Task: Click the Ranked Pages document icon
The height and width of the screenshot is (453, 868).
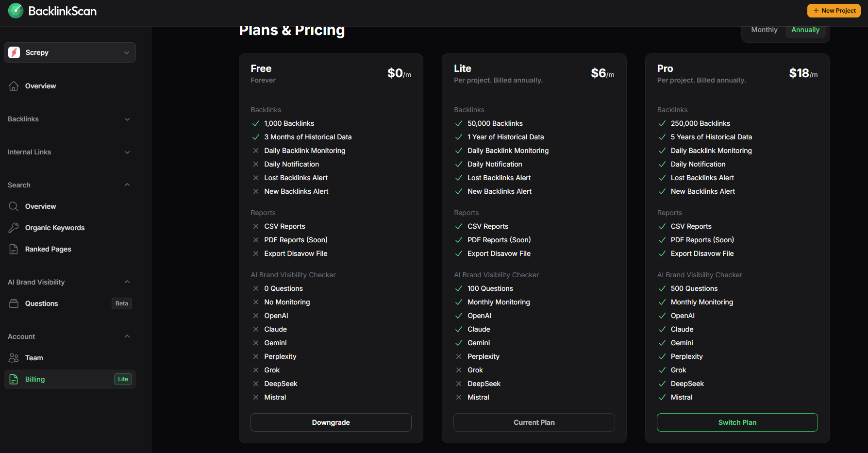Action: (14, 249)
